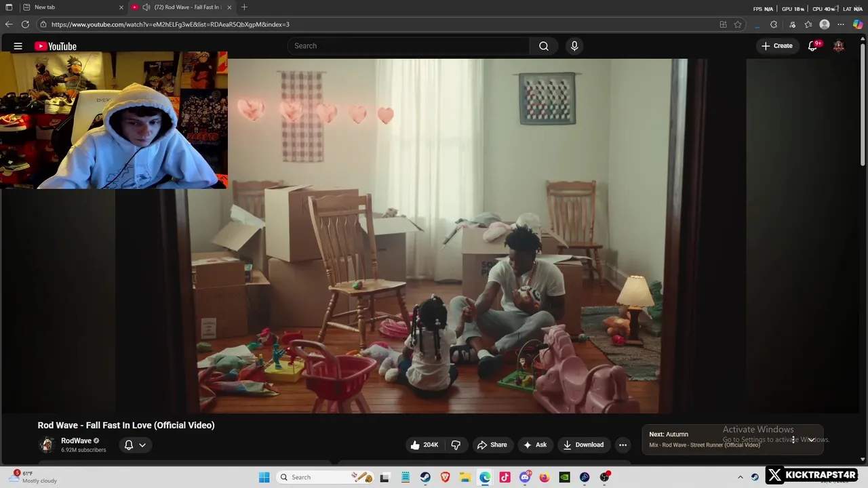Screen dimensions: 868x488
Task: Click the taskbar Search box
Action: pyautogui.click(x=325, y=477)
